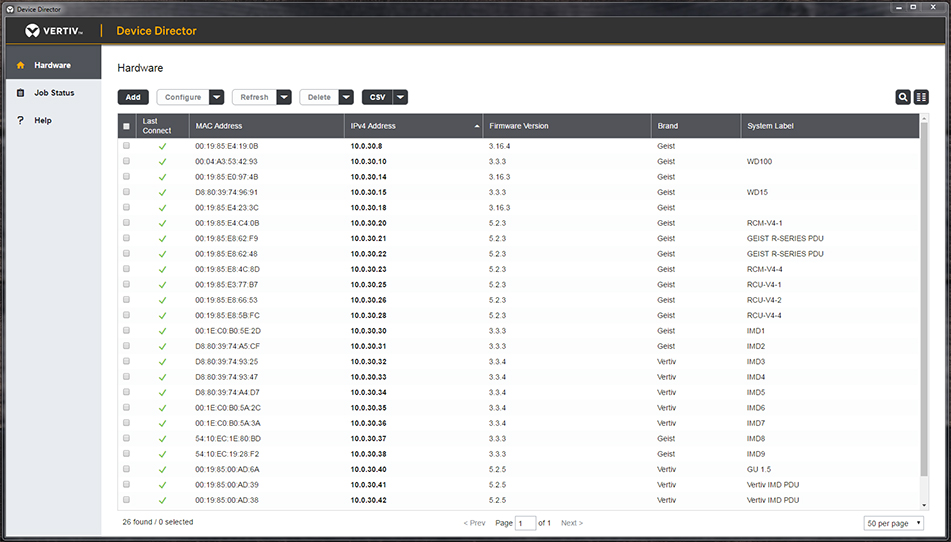951x542 pixels.
Task: Click the Vertiv logo in header
Action: [54, 31]
